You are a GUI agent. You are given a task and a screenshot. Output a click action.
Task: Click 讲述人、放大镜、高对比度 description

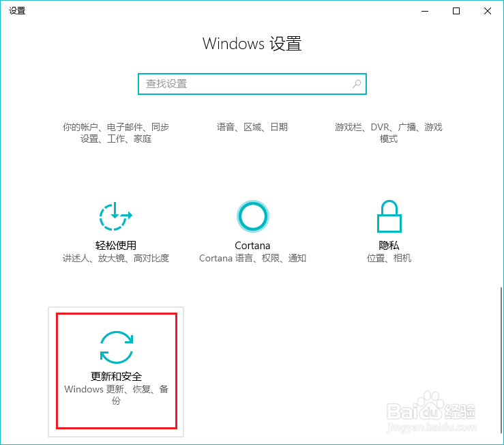tap(116, 258)
